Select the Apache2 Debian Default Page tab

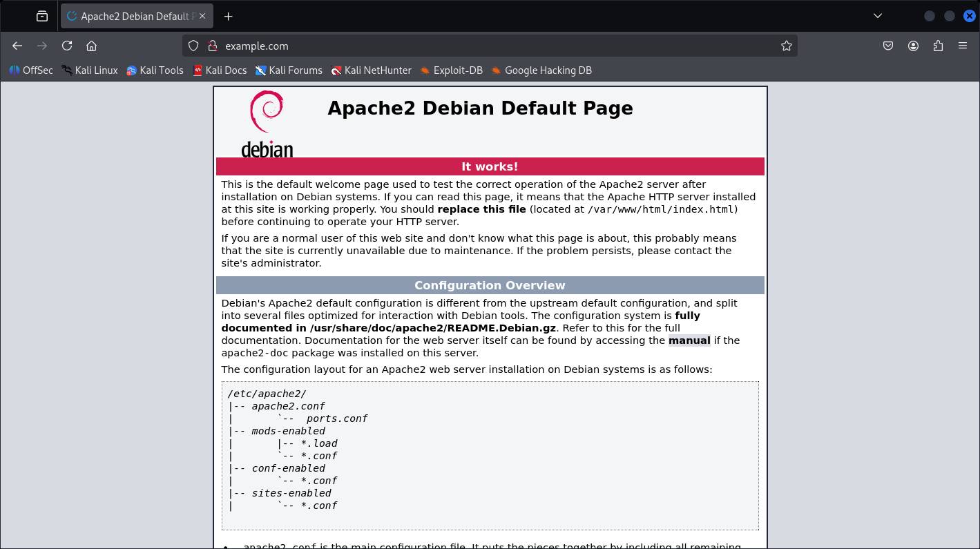point(137,16)
